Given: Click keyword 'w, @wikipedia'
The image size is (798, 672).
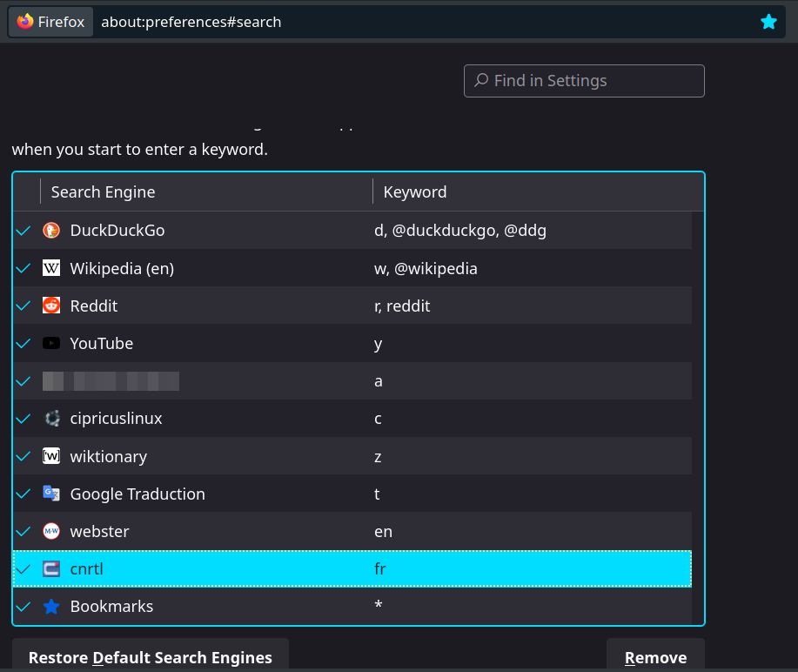Looking at the screenshot, I should click(426, 268).
